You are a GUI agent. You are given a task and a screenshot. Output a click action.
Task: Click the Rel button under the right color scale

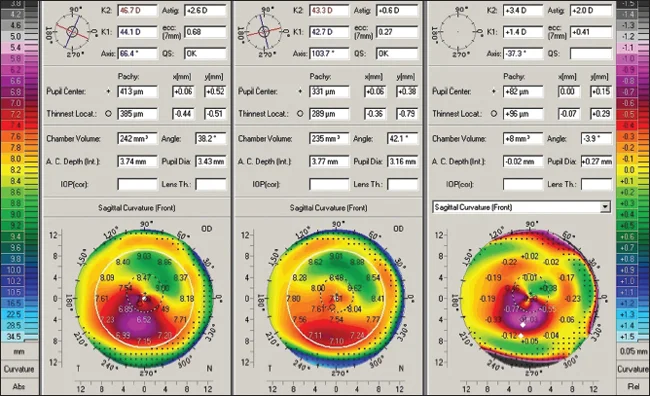(x=633, y=386)
